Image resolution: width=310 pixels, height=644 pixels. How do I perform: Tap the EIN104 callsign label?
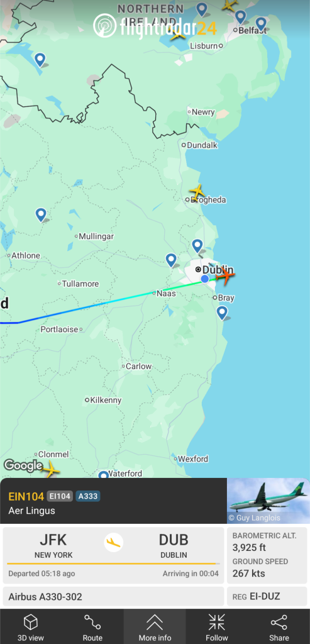(x=26, y=496)
